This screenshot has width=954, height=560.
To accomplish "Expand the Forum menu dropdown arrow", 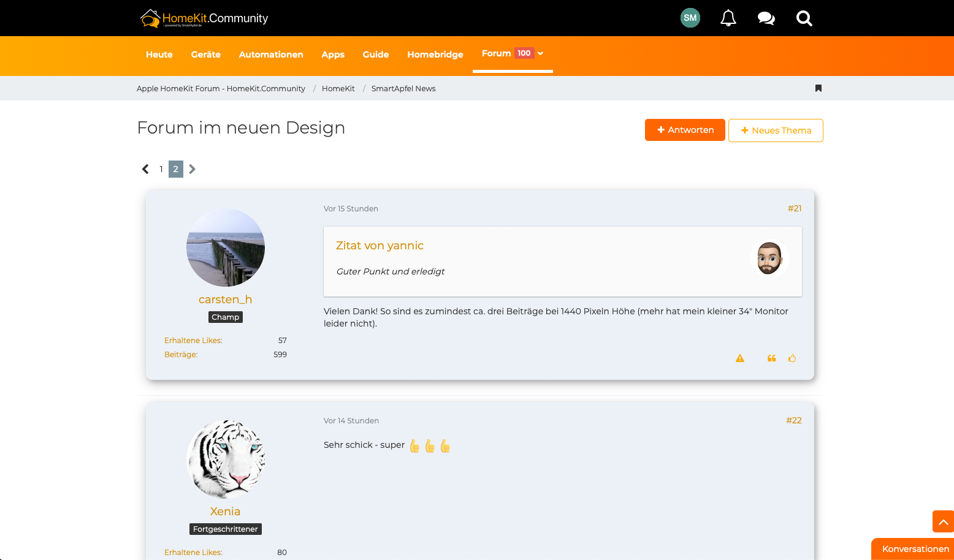I will (540, 53).
